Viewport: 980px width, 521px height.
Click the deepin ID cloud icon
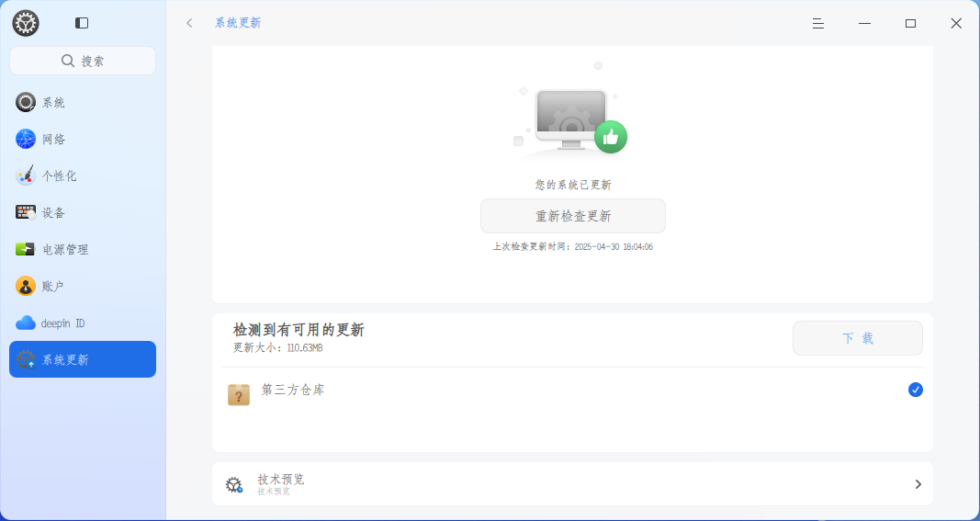click(26, 323)
